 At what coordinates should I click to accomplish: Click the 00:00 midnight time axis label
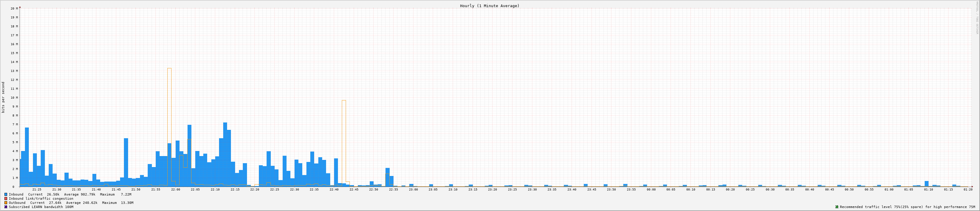[651, 189]
